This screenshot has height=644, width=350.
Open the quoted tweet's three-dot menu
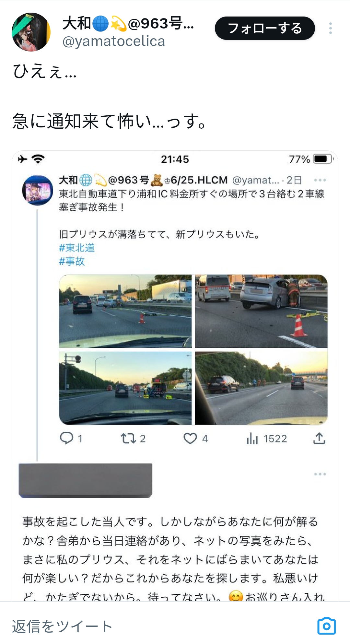[320, 180]
